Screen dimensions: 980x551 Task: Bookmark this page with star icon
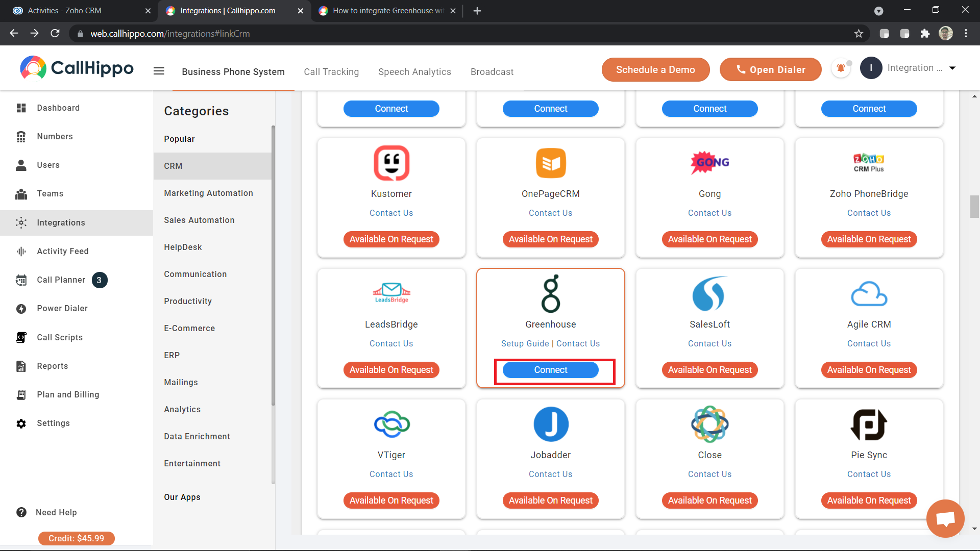tap(859, 34)
